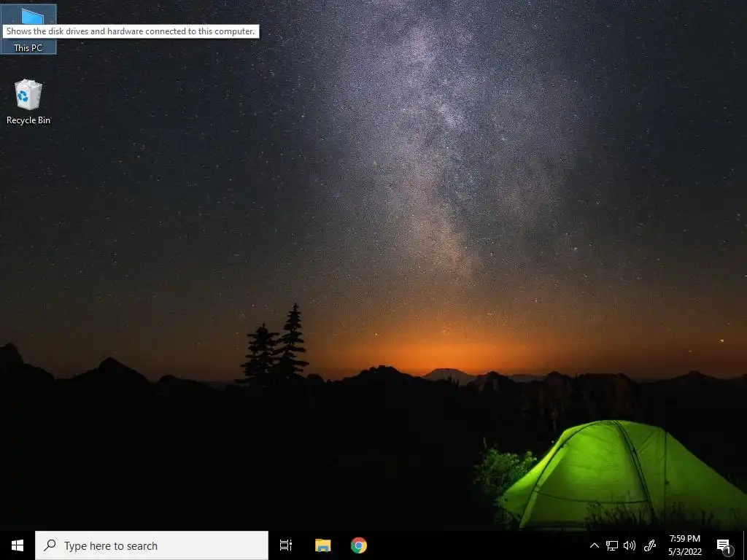Open Task View from the taskbar
Screen dimensions: 747x560
pos(286,545)
